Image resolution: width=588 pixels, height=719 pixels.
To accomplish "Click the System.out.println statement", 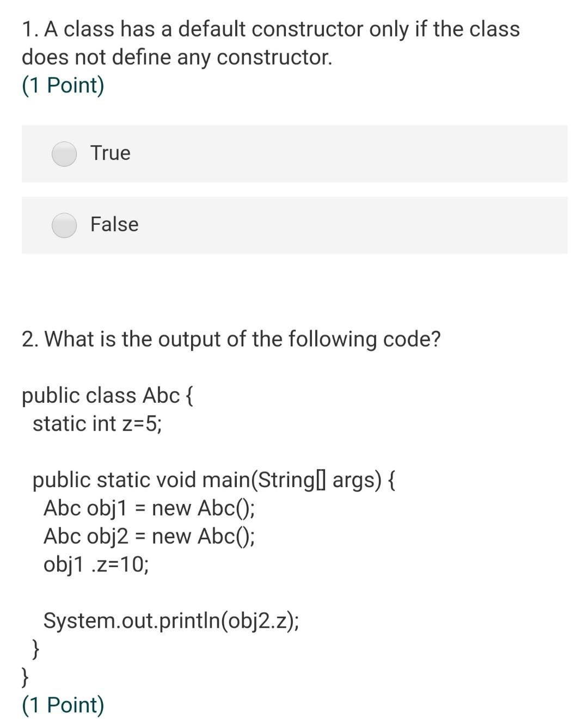I will 171,621.
